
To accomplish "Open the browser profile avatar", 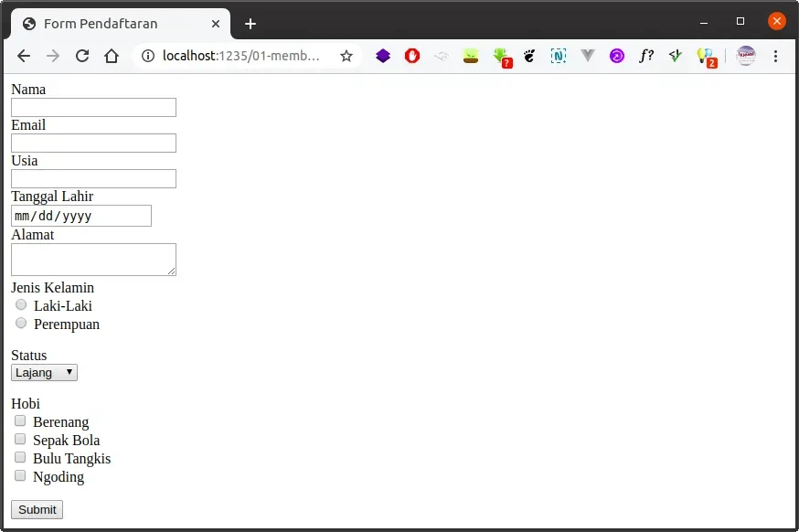I will [x=745, y=56].
